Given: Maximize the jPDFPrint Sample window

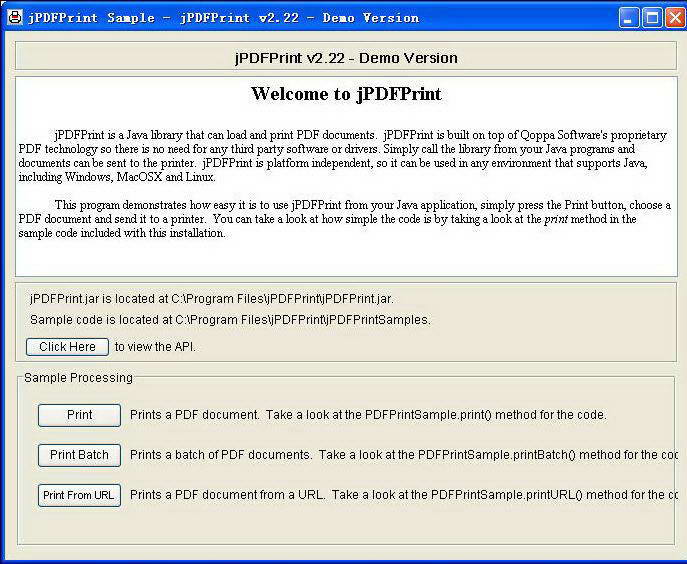Looking at the screenshot, I should click(652, 18).
